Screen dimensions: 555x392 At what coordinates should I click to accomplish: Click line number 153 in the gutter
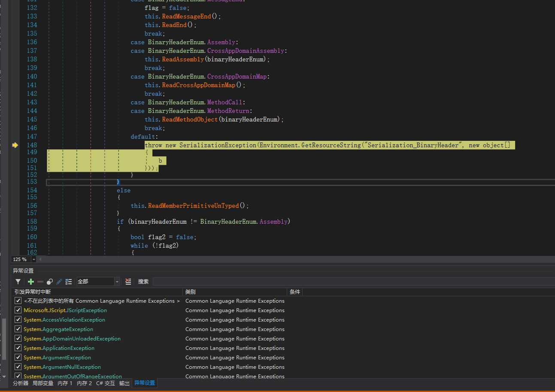(x=32, y=182)
